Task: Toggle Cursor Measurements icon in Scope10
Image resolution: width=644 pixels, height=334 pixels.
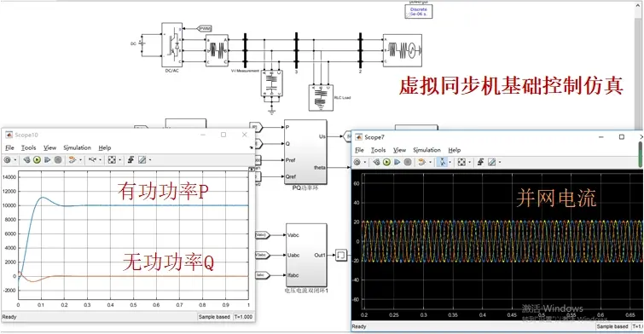Action: click(142, 160)
